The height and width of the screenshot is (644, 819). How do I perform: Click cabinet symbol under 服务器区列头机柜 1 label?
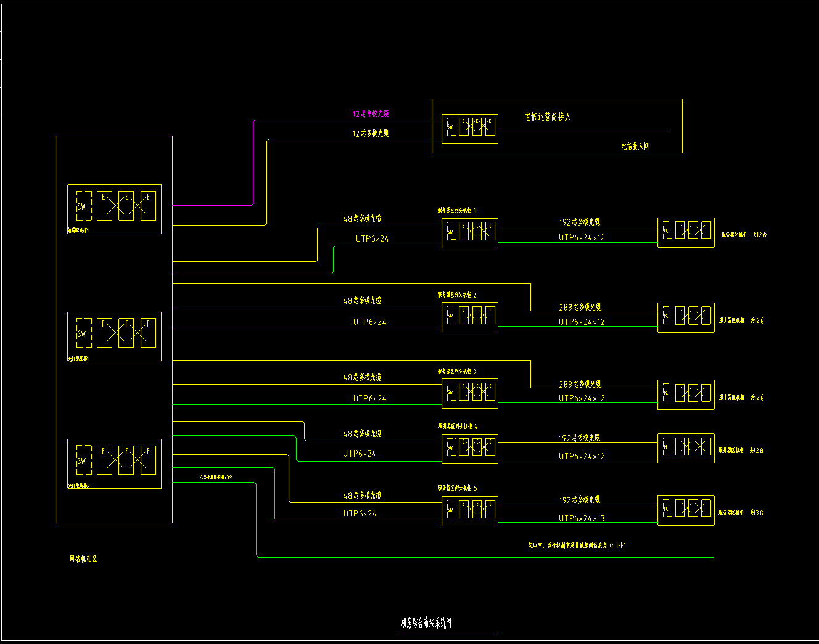[x=470, y=232]
